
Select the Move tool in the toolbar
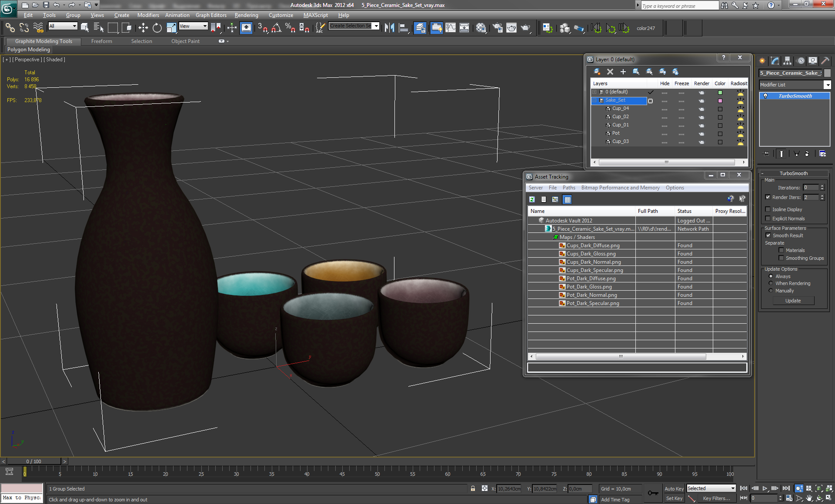click(143, 28)
